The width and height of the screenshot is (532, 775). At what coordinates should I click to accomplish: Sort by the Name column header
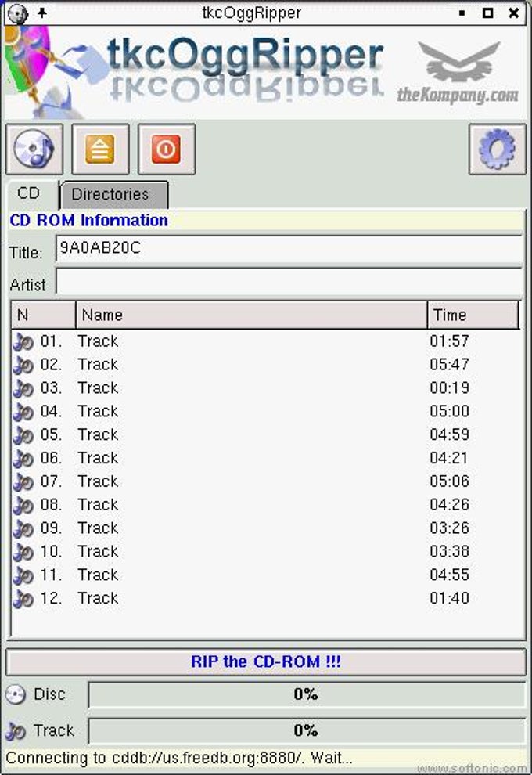click(x=251, y=315)
